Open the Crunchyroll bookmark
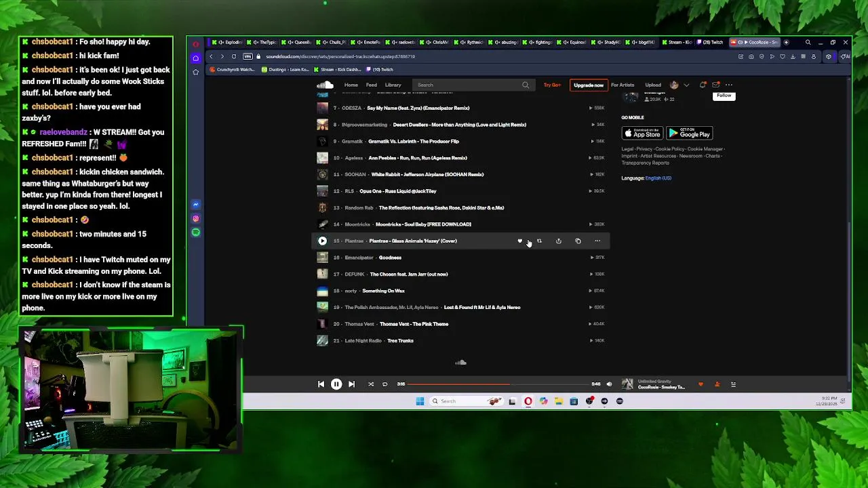 (x=232, y=69)
